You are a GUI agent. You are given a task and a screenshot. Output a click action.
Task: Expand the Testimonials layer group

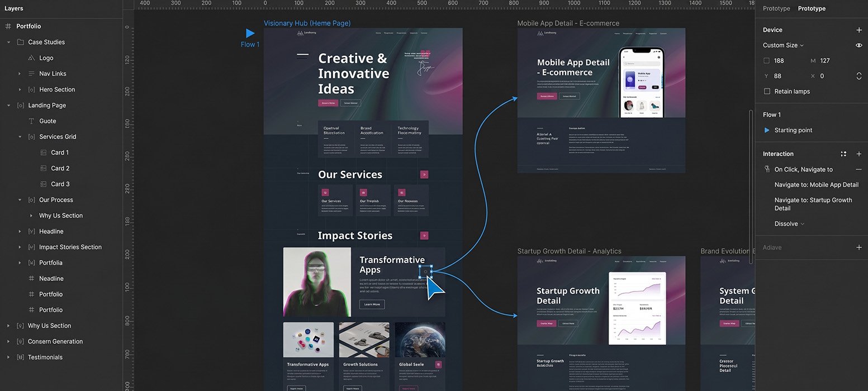pyautogui.click(x=8, y=357)
